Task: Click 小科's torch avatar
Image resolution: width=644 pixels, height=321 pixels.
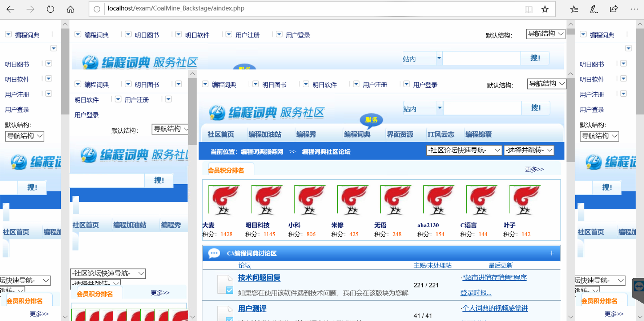Action: (310, 200)
